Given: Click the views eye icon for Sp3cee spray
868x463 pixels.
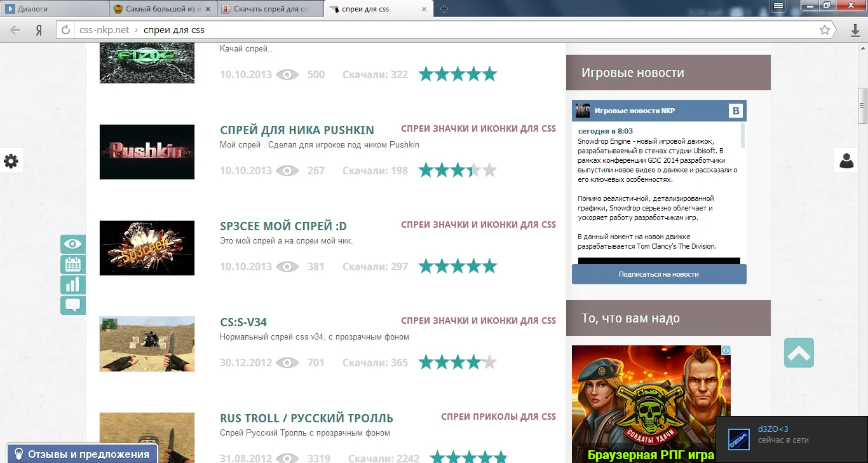Looking at the screenshot, I should (x=287, y=266).
